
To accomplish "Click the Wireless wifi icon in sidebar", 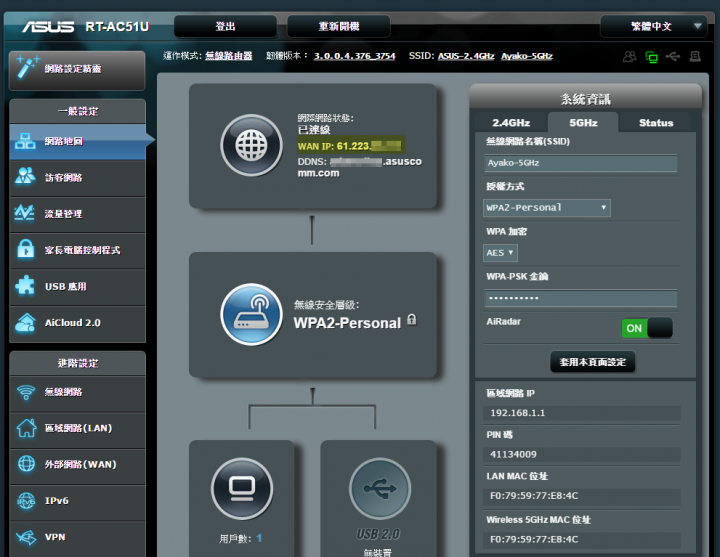I will tap(26, 392).
